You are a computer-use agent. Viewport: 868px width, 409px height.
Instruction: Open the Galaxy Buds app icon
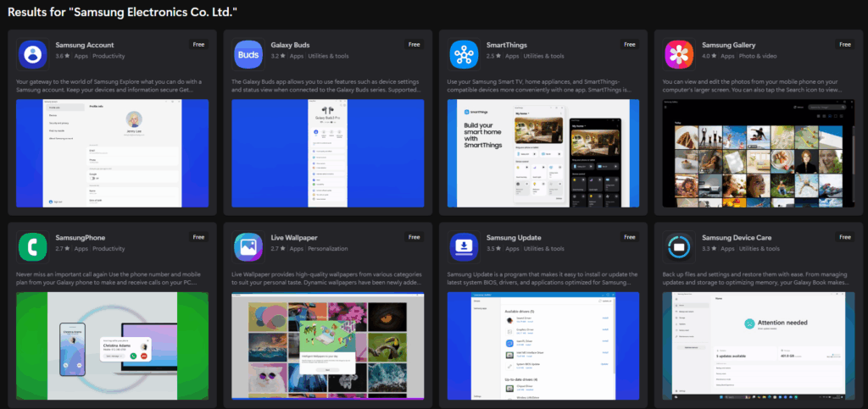[x=248, y=53]
